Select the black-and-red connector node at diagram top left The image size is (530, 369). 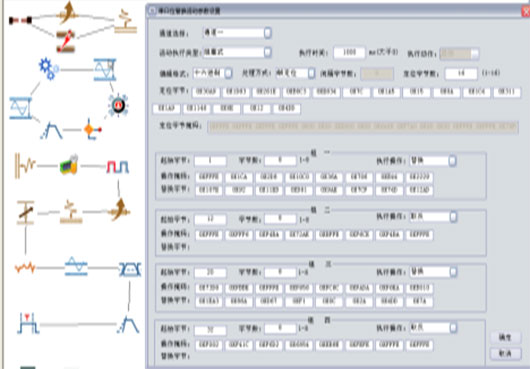[x=20, y=21]
